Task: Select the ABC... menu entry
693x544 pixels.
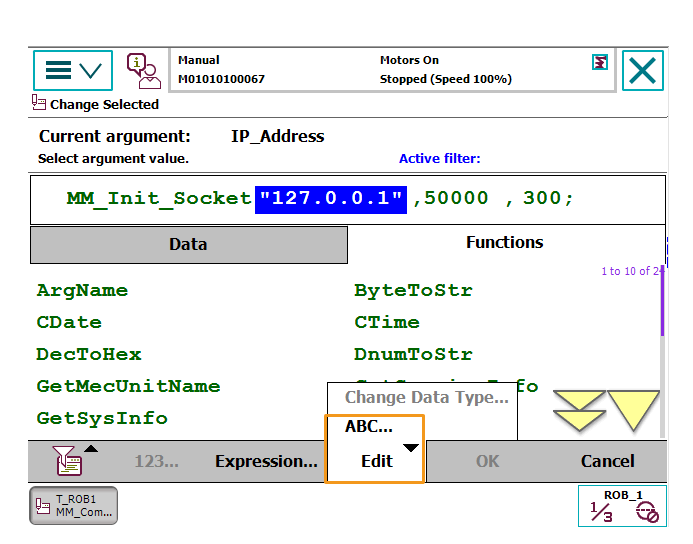Action: [369, 427]
